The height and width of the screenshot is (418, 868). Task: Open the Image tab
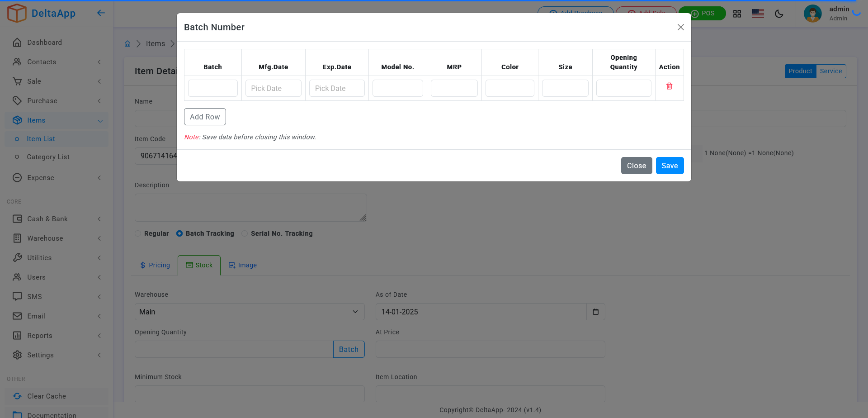243,265
